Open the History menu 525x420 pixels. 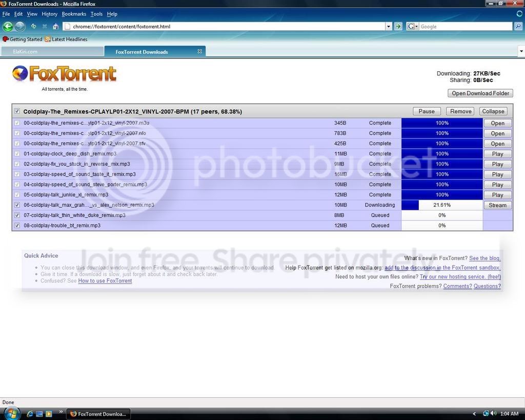pos(50,14)
